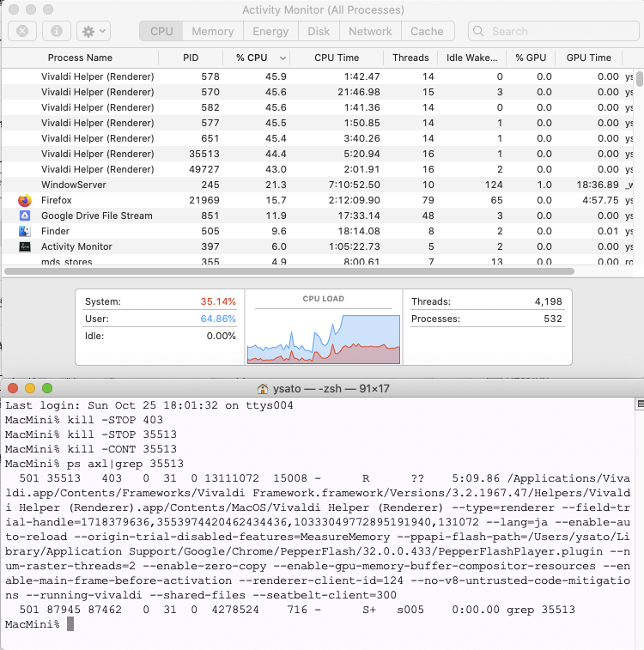Click the inspect process info button
Screen dimensions: 644x650
point(57,31)
